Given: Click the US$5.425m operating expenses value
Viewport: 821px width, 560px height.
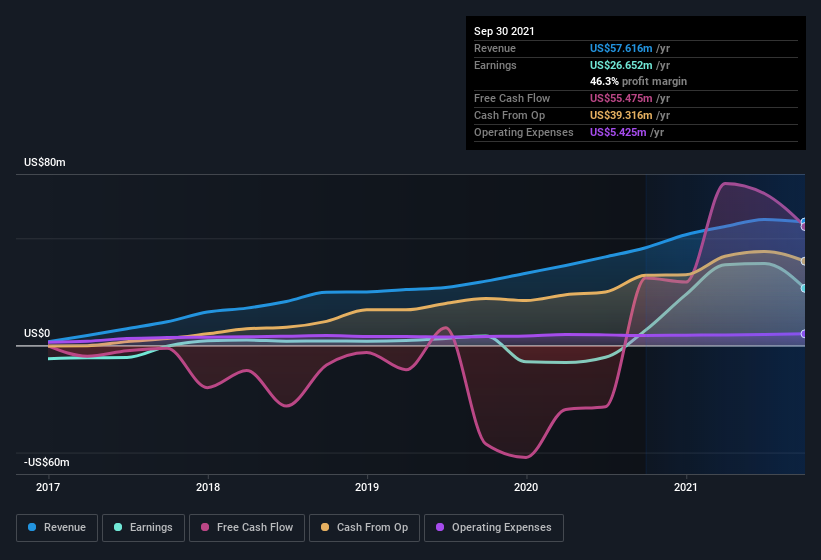Looking at the screenshot, I should 618,132.
